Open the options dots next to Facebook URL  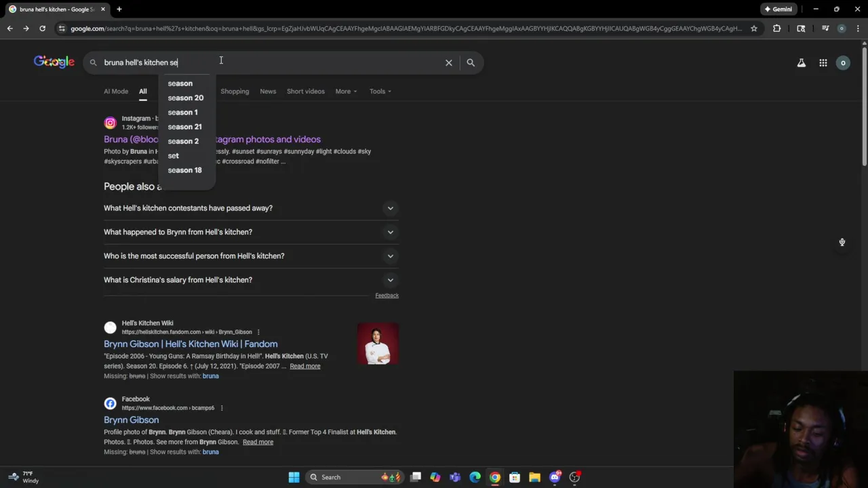tap(221, 408)
